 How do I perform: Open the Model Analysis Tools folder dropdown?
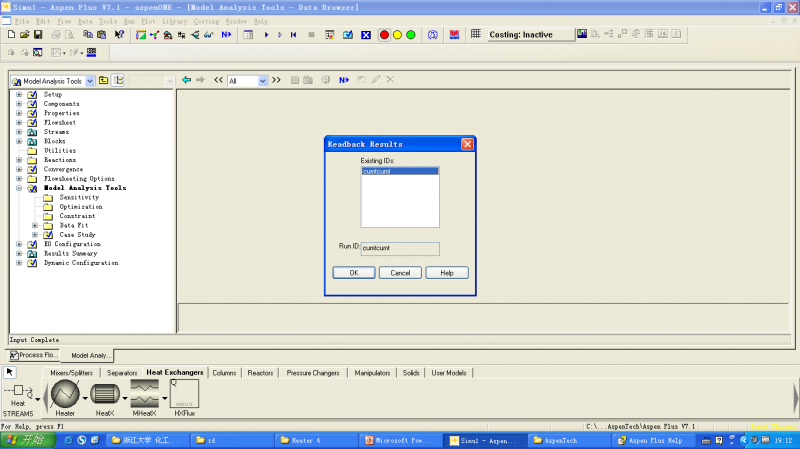pos(90,81)
